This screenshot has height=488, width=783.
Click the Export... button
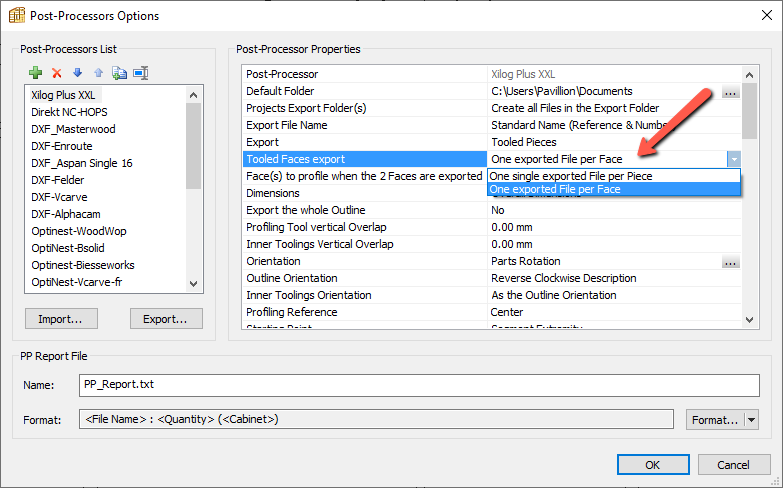166,319
